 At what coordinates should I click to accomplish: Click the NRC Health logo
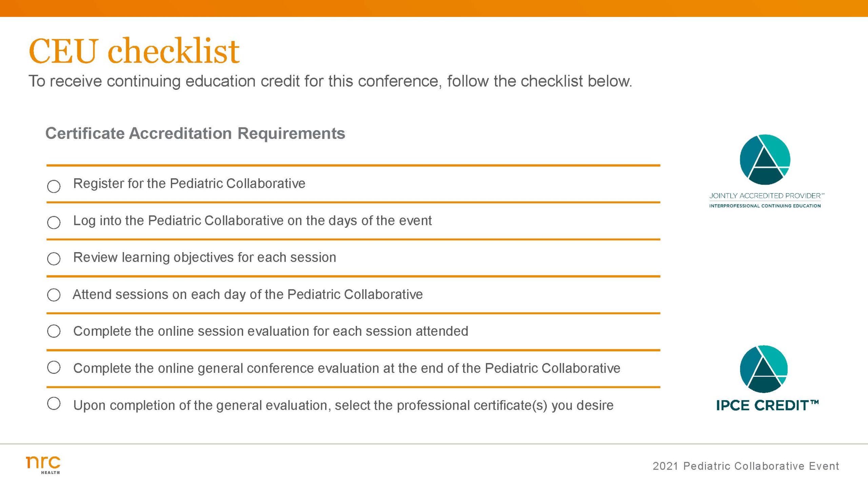pos(43,465)
